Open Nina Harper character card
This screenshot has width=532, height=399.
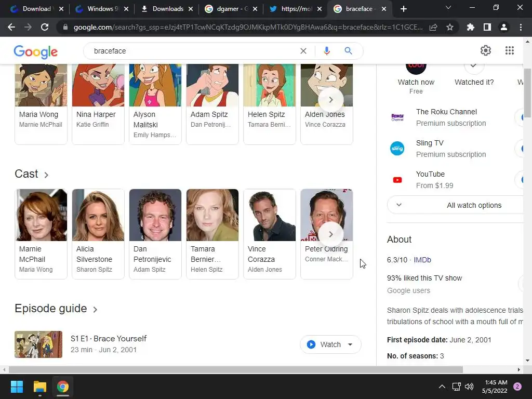click(x=98, y=104)
